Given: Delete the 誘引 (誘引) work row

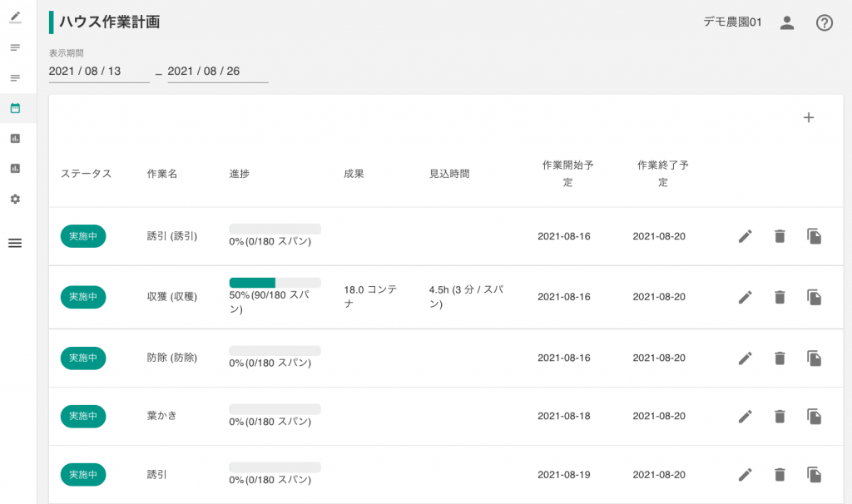Looking at the screenshot, I should coord(780,236).
